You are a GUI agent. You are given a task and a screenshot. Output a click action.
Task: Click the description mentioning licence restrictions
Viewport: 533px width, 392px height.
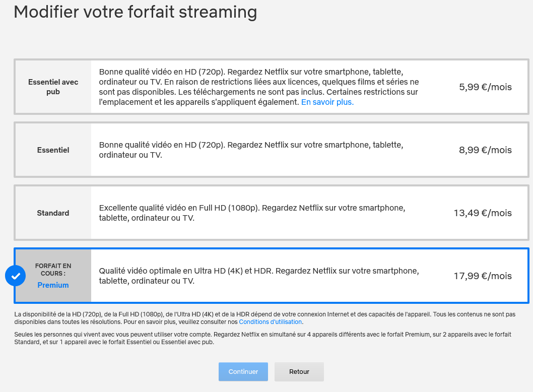pyautogui.click(x=259, y=87)
